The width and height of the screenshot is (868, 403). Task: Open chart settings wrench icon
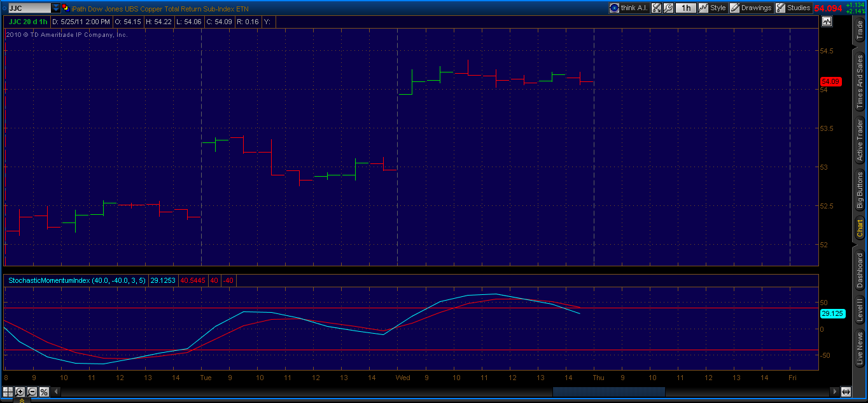point(669,8)
